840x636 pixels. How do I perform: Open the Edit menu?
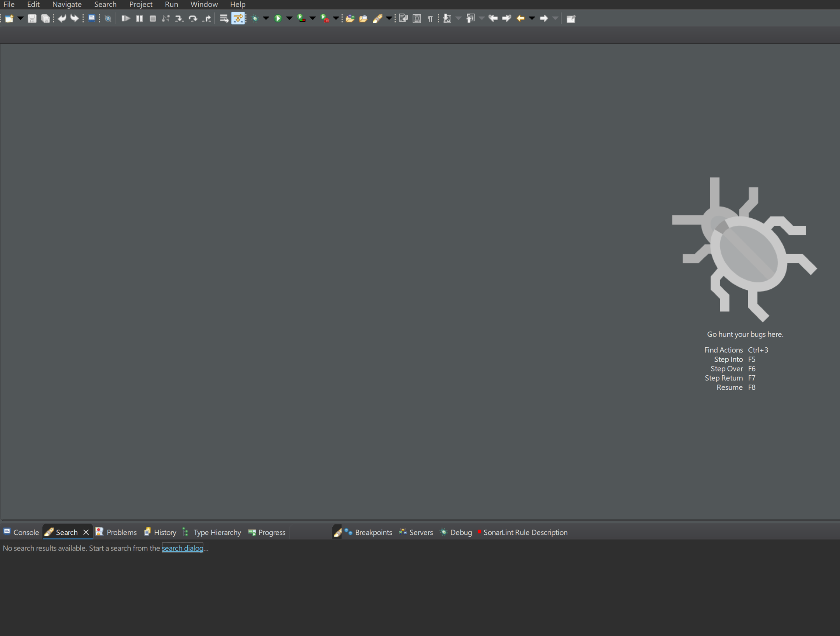33,4
